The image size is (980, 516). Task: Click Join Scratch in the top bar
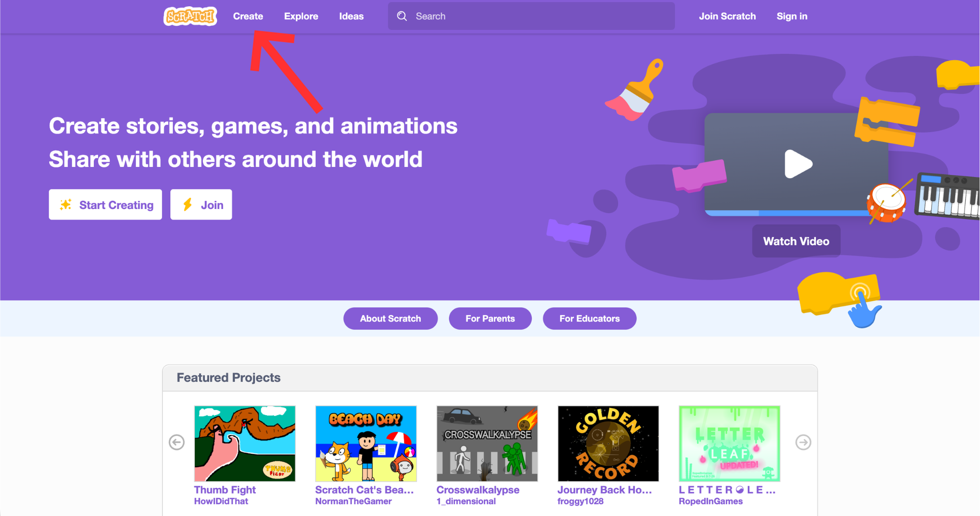coord(727,16)
